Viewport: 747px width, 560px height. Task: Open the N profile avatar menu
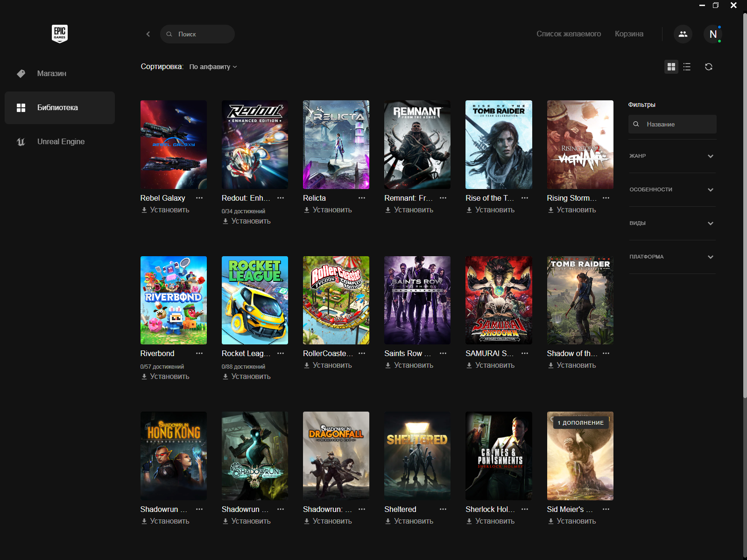(713, 34)
